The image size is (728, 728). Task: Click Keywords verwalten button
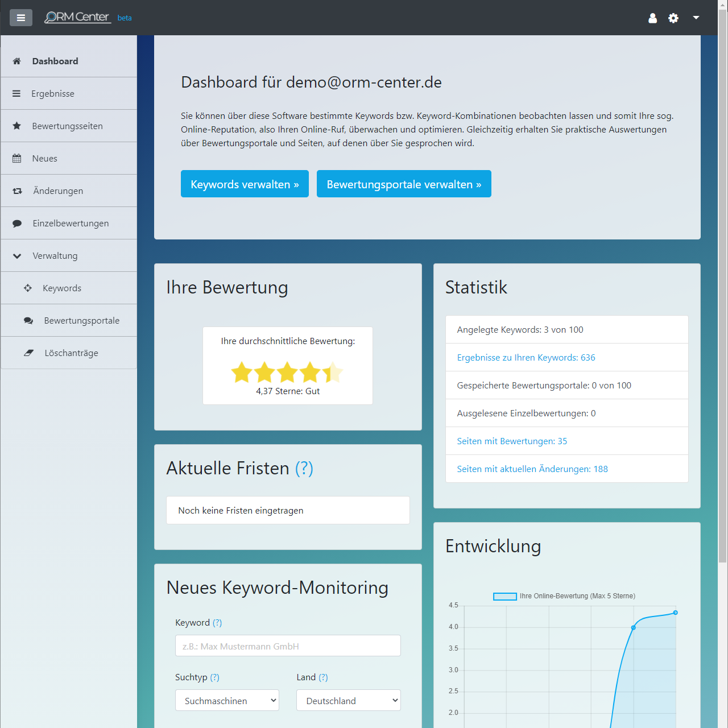pos(245,184)
